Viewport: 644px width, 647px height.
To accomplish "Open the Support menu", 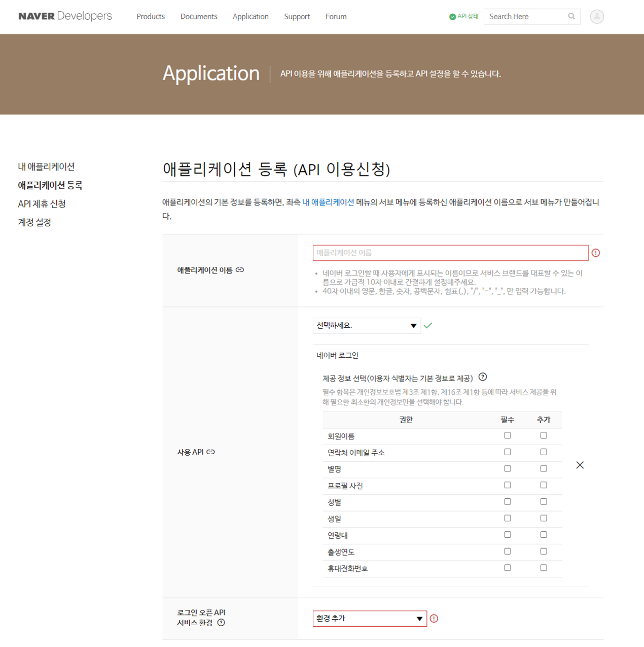I will [297, 17].
